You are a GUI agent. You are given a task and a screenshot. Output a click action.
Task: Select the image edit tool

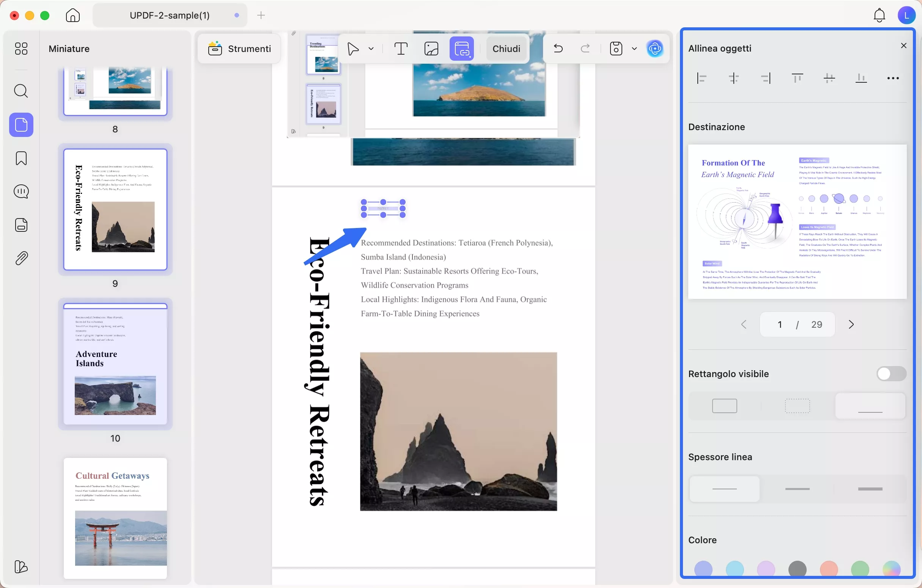(431, 49)
